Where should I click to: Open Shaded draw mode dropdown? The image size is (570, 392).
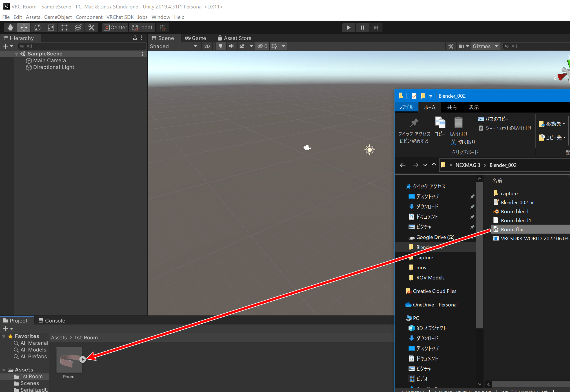(174, 46)
